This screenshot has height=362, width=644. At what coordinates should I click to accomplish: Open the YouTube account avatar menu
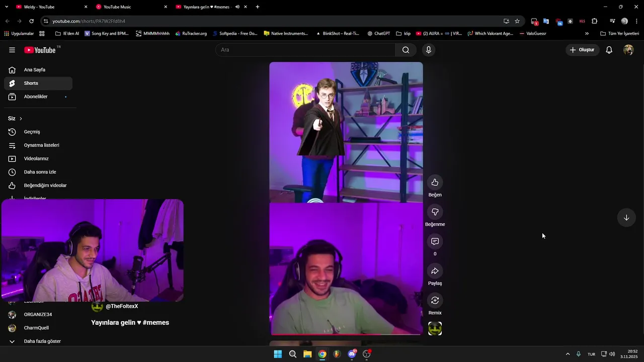coord(628,50)
